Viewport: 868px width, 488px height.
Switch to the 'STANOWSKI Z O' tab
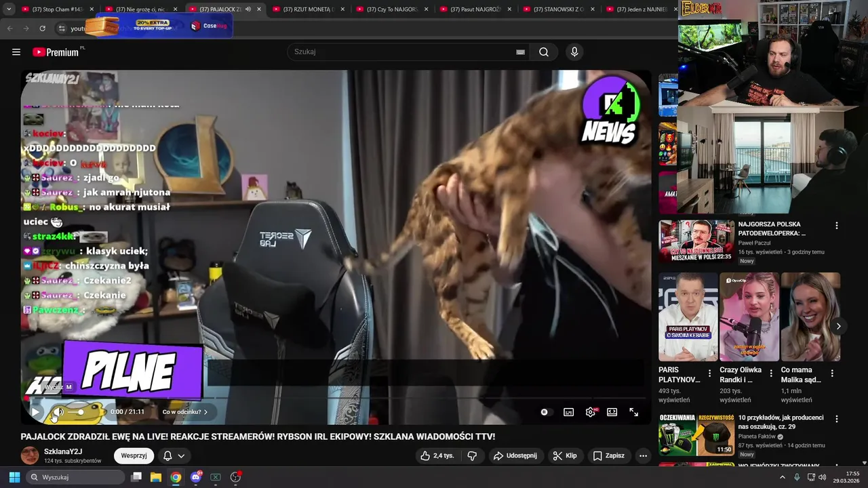coord(559,9)
